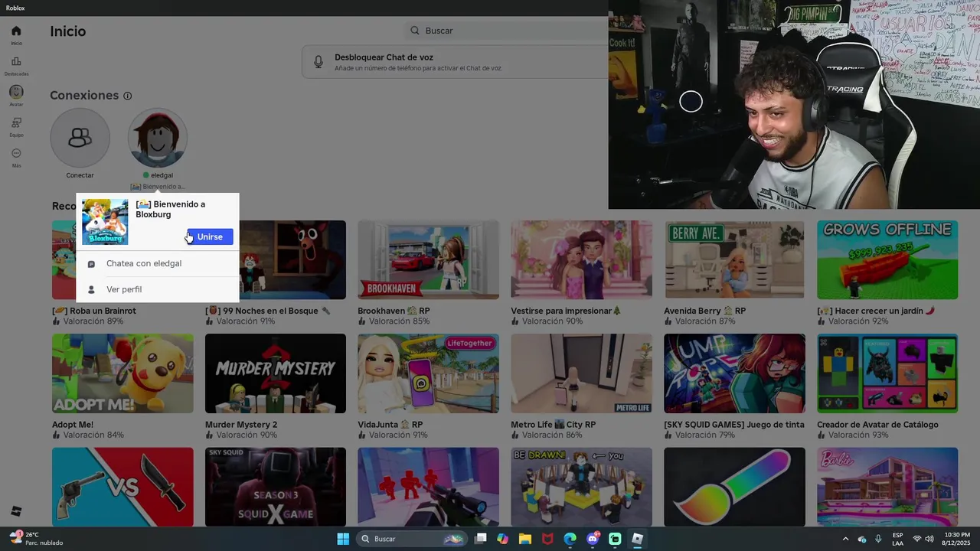Expand hidden system tray icons chevron
The width and height of the screenshot is (980, 551).
tap(845, 539)
